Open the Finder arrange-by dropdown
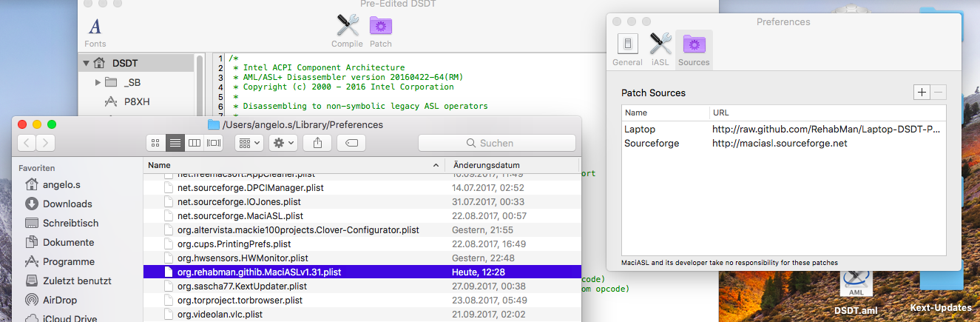The height and width of the screenshot is (322, 980). pos(249,143)
